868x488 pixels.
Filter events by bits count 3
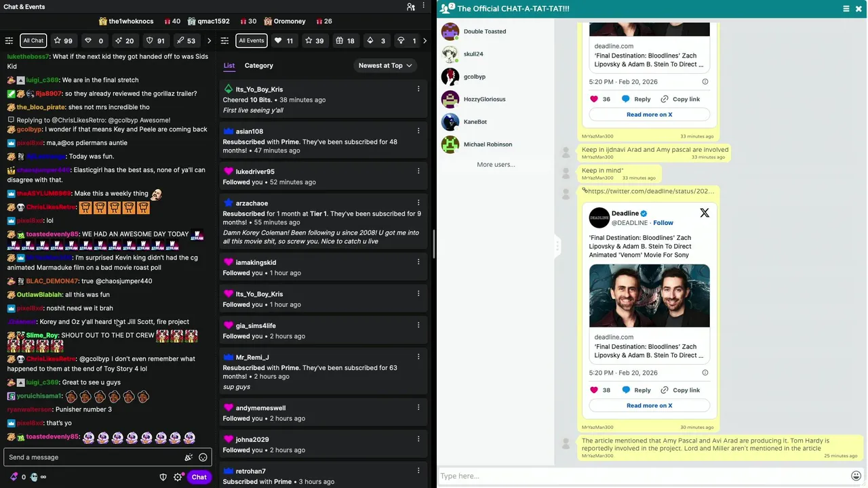click(x=376, y=41)
